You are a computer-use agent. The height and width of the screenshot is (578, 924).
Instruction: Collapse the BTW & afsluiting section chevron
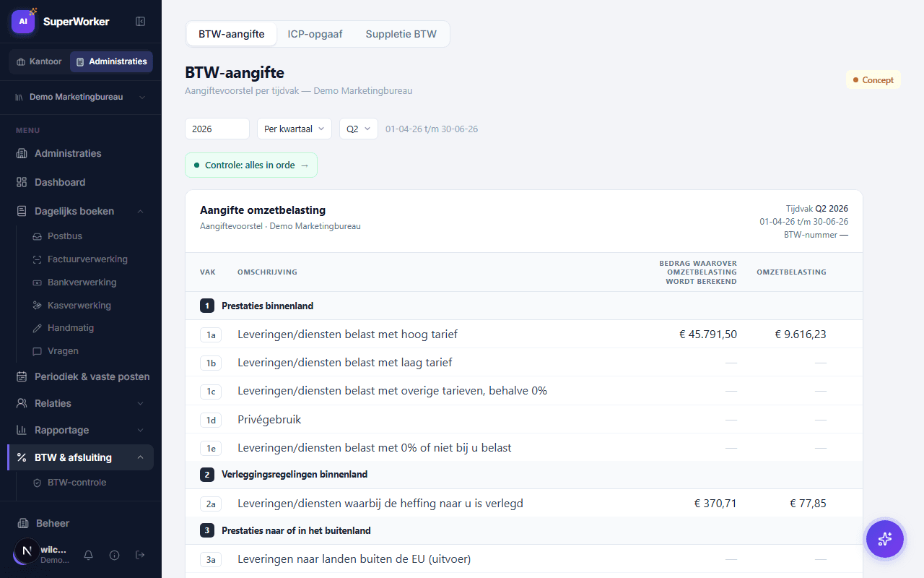[x=140, y=457]
